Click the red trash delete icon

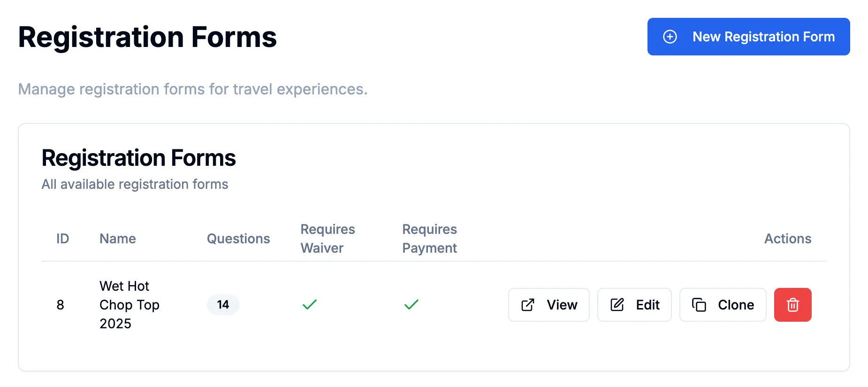pos(792,305)
